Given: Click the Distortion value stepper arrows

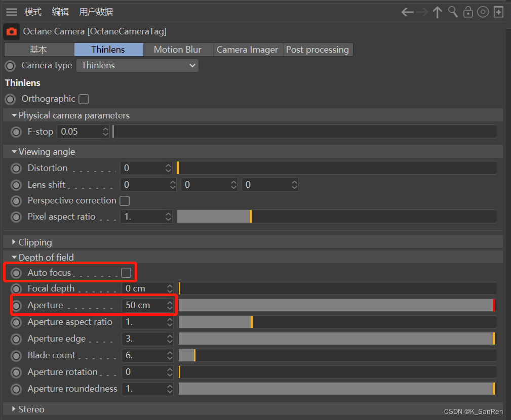Looking at the screenshot, I should (x=168, y=169).
